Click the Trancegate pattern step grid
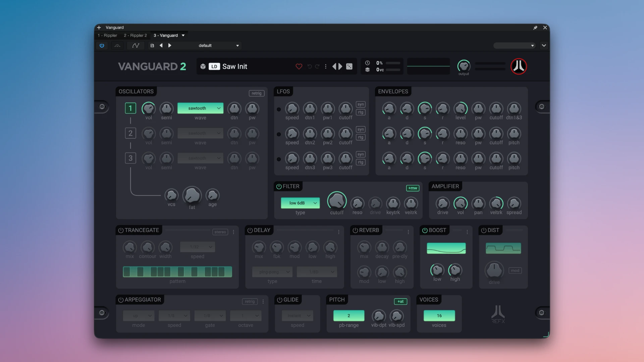Viewport: 644px width, 362px height. [x=177, y=272]
